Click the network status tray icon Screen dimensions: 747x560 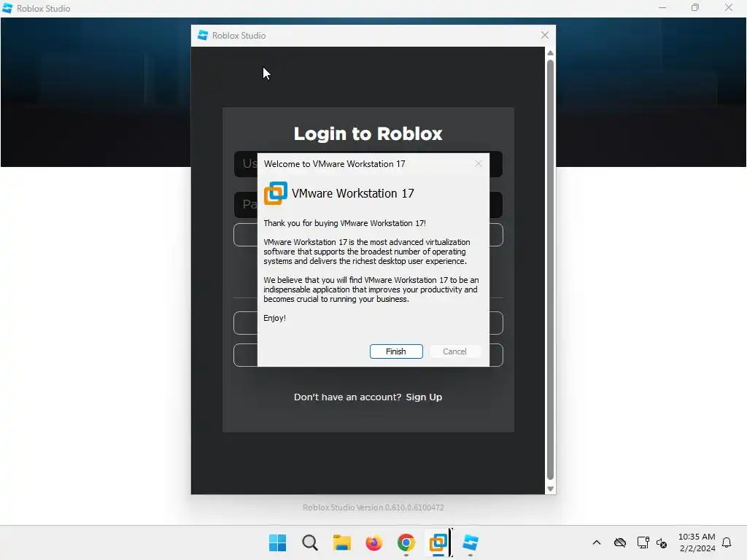pyautogui.click(x=643, y=542)
